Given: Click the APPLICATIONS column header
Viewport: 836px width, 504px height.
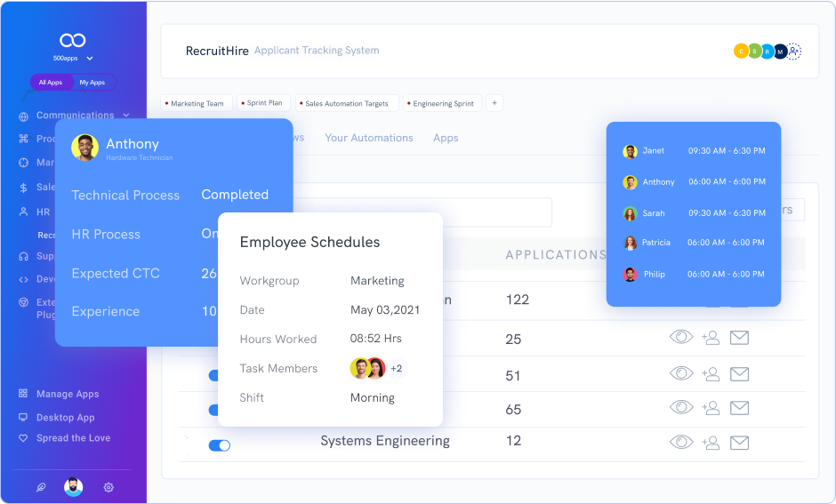Looking at the screenshot, I should click(x=556, y=254).
